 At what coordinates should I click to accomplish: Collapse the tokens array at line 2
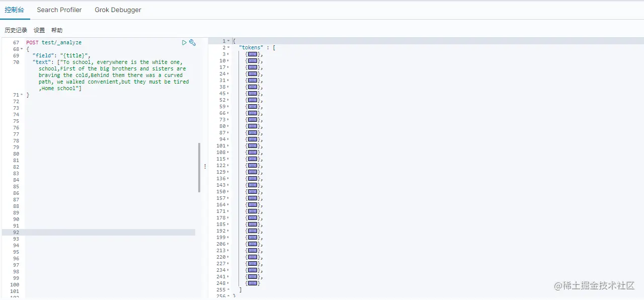(x=228, y=48)
